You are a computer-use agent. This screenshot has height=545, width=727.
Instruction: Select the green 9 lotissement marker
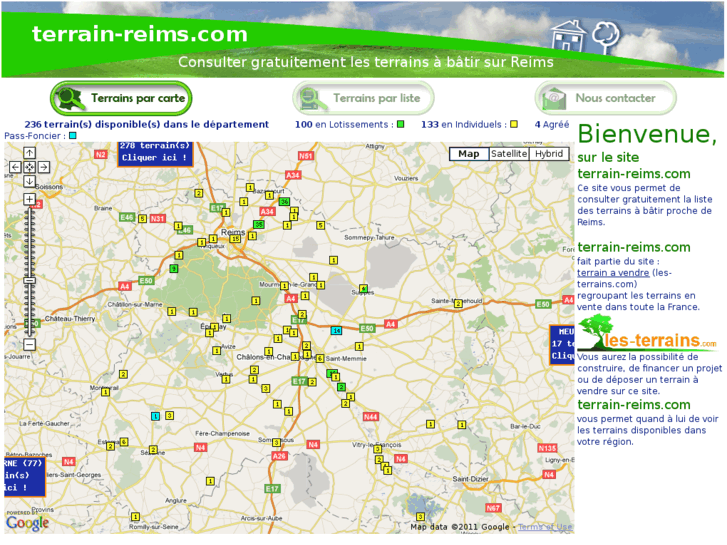tap(174, 269)
